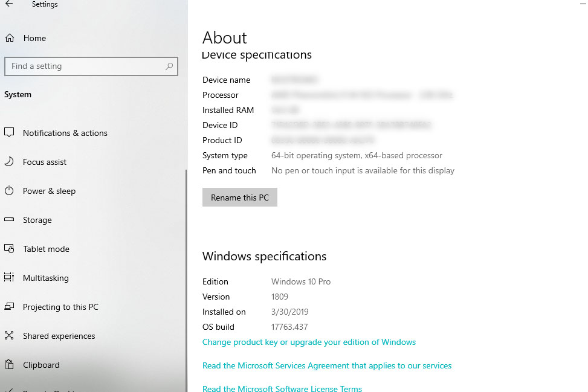Image resolution: width=588 pixels, height=392 pixels.
Task: Click the Find a setting search box
Action: tap(91, 66)
